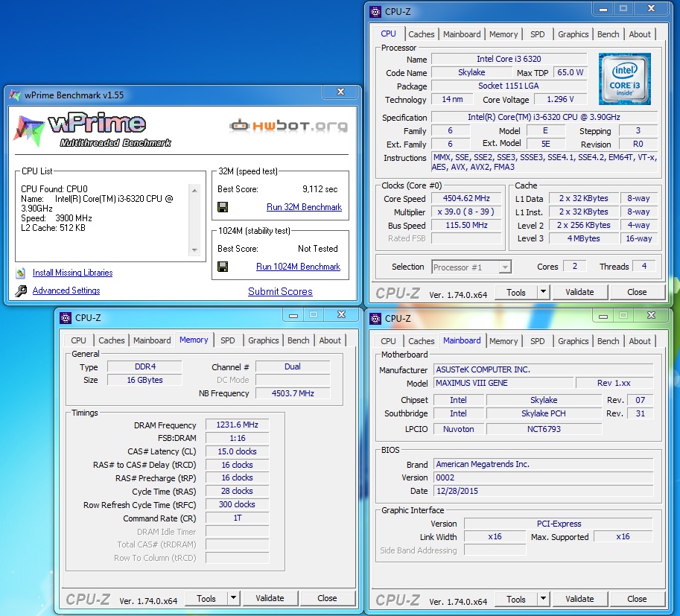Click the Multiplier value x 39.0
Viewport: 680px width, 616px height.
coord(466,212)
